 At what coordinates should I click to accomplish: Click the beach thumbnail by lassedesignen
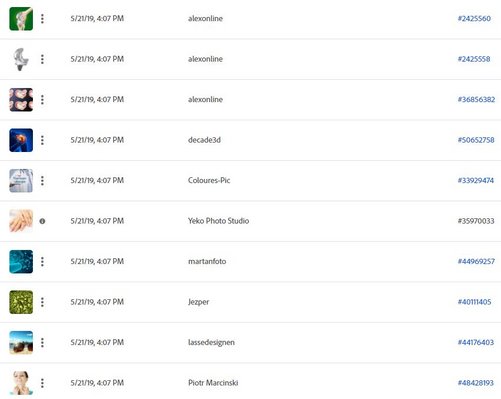click(21, 343)
